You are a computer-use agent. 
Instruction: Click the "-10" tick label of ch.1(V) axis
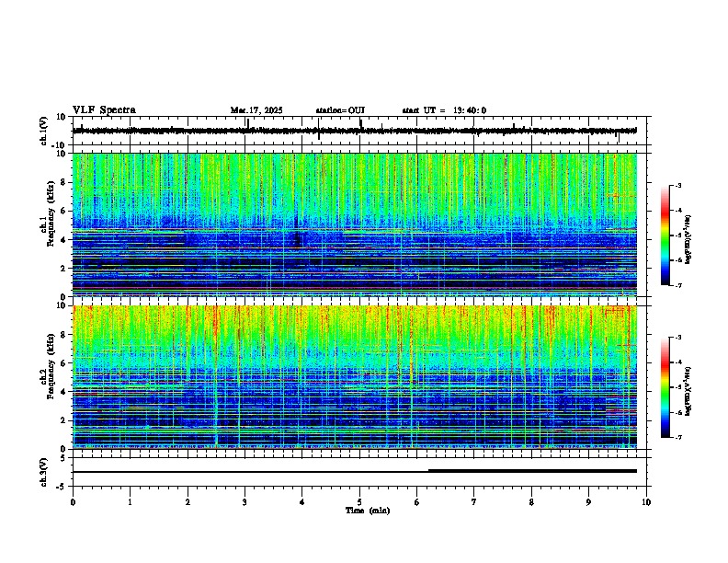tap(60, 145)
